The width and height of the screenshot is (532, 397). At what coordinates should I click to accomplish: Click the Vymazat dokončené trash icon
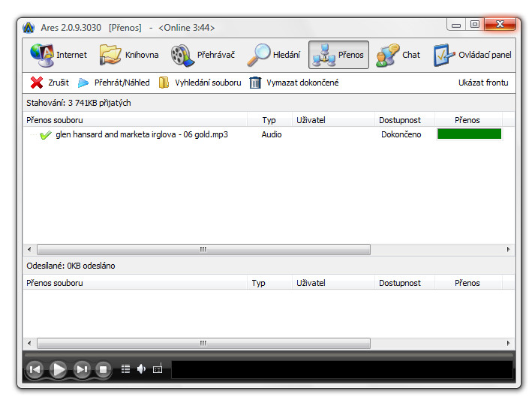255,83
